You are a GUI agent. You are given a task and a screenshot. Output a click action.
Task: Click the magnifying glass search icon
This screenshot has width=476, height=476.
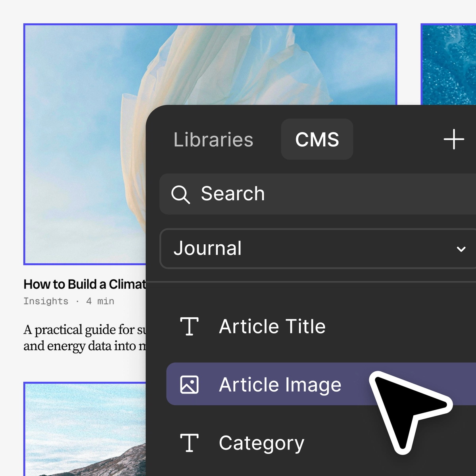pos(180,194)
